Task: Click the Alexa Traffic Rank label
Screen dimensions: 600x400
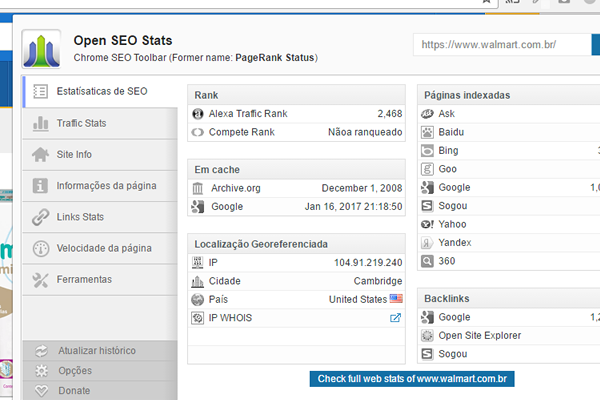Action: (248, 114)
